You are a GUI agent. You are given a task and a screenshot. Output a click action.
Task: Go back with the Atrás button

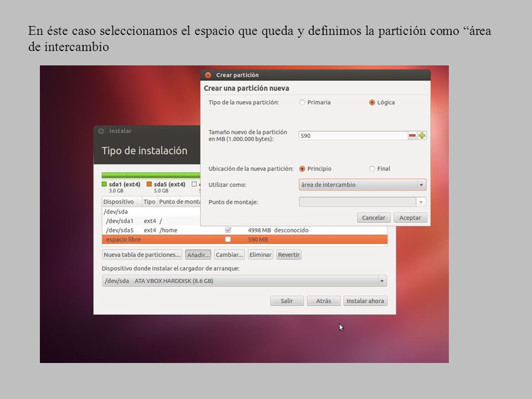323,301
